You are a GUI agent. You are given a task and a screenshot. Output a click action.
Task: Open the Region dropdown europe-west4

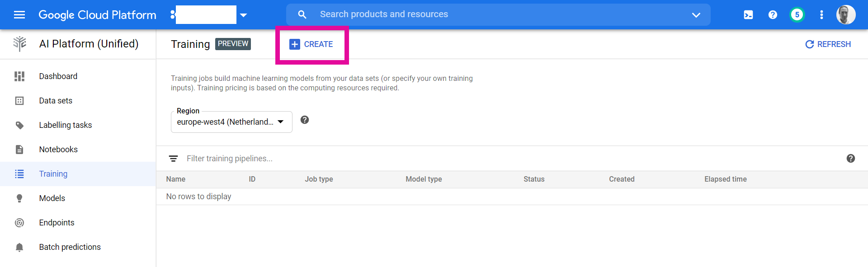pos(231,122)
